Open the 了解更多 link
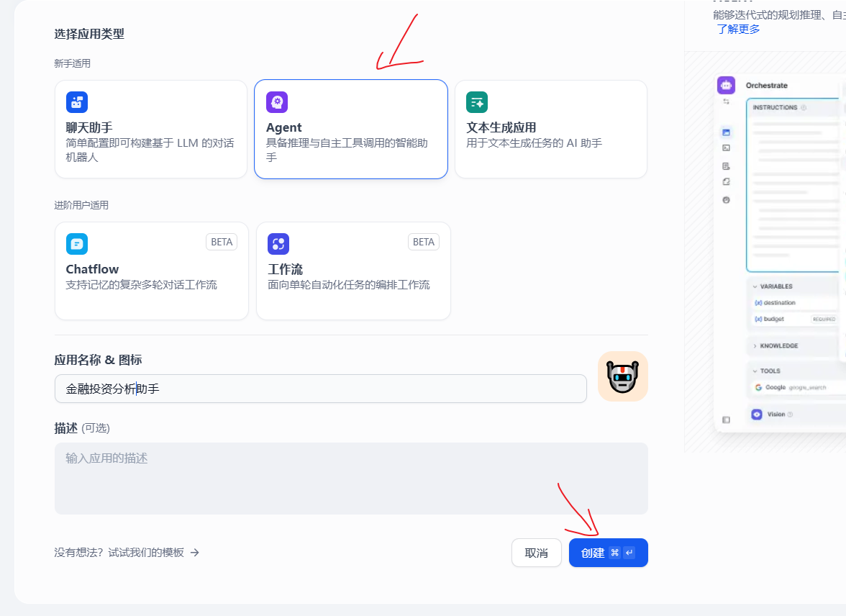The width and height of the screenshot is (846, 616). point(738,30)
